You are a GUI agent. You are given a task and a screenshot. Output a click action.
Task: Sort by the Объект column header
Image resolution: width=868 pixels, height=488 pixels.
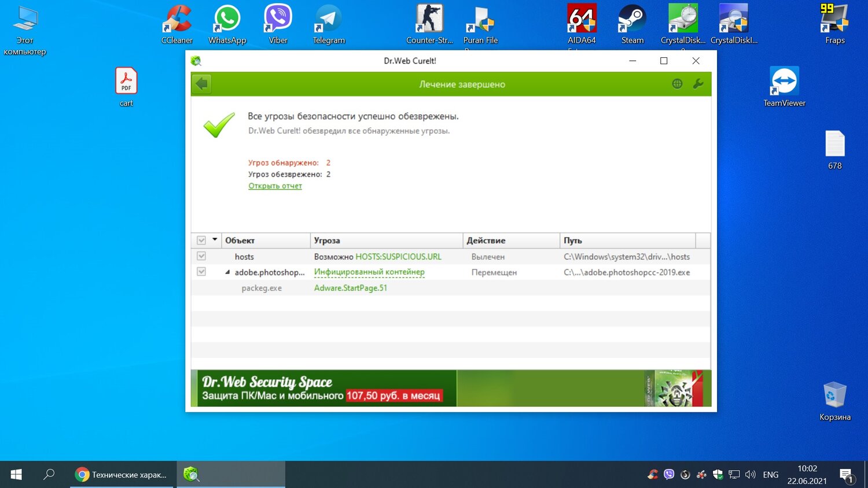coord(266,240)
